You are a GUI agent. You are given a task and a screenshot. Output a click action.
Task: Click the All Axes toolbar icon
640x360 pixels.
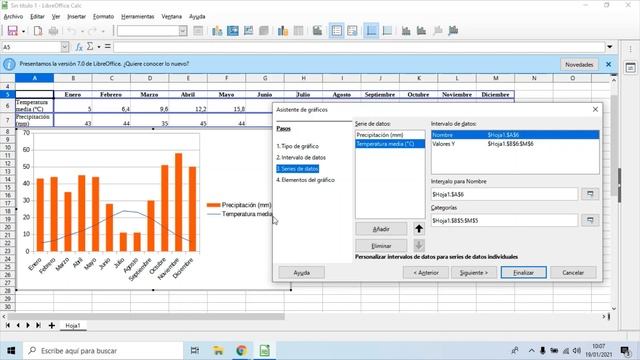pyautogui.click(x=453, y=31)
